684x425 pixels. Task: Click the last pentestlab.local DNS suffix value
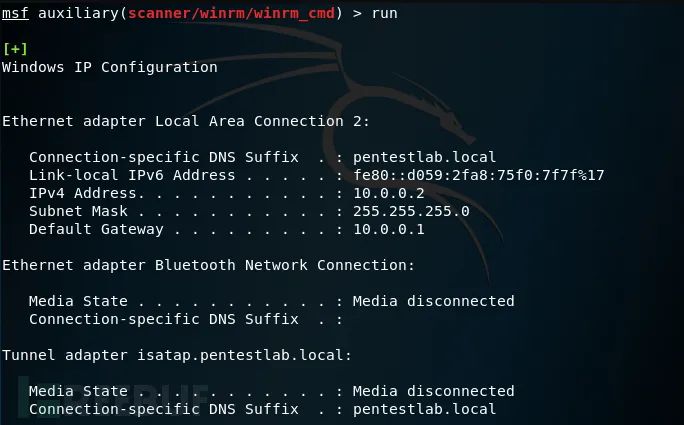[424, 409]
